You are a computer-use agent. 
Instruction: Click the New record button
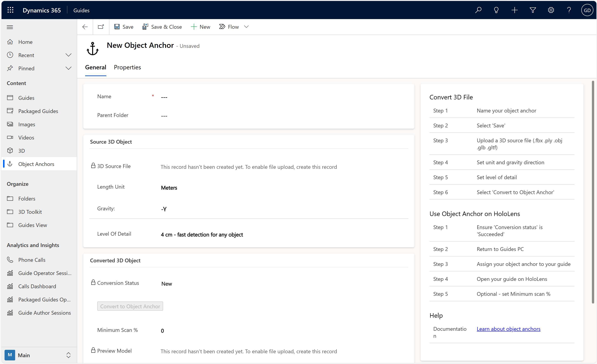[x=200, y=26]
